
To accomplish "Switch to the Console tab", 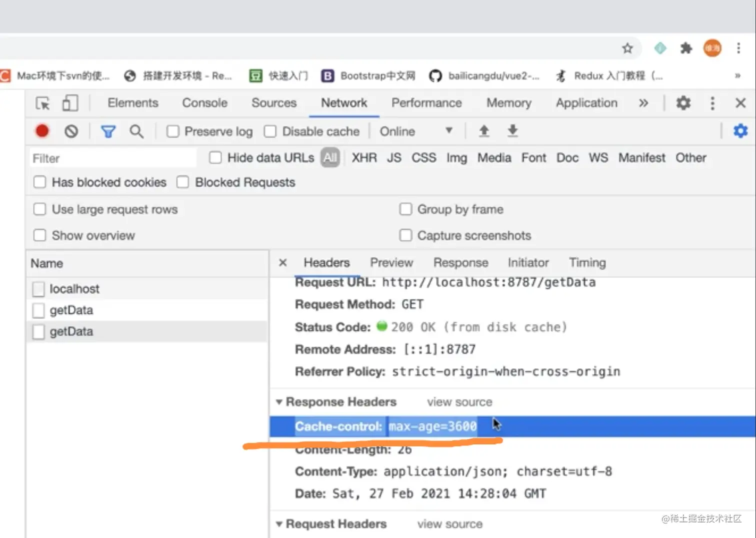I will (x=204, y=103).
